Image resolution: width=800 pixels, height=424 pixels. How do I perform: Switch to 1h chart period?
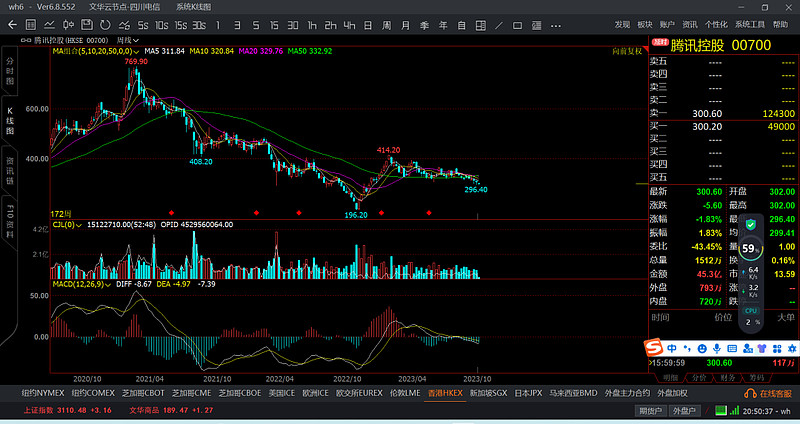[x=312, y=25]
